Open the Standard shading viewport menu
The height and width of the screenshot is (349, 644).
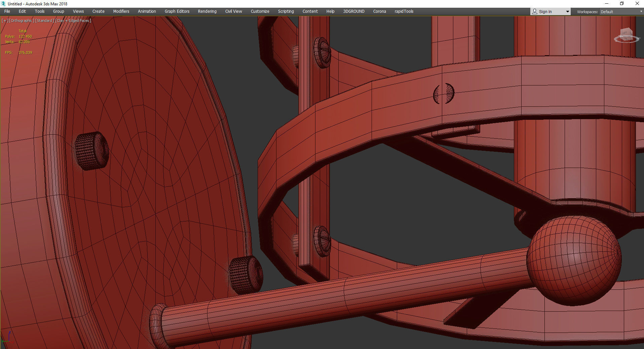(45, 21)
